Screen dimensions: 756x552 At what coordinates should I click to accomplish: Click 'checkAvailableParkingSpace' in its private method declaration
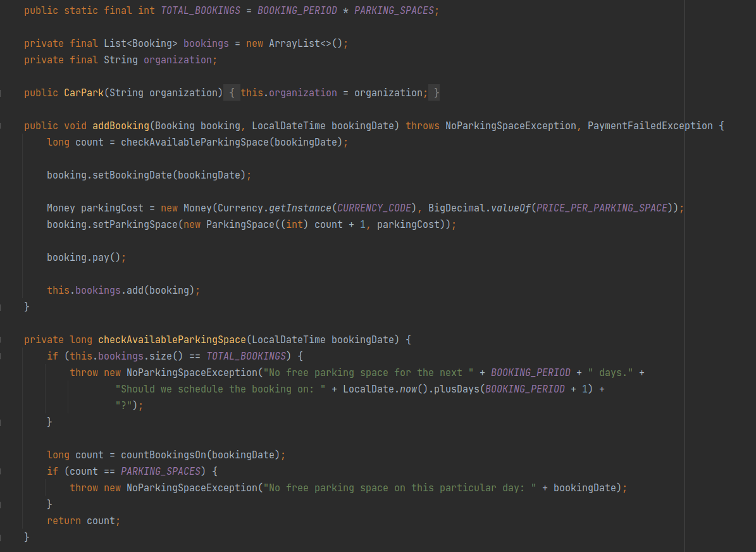(172, 340)
